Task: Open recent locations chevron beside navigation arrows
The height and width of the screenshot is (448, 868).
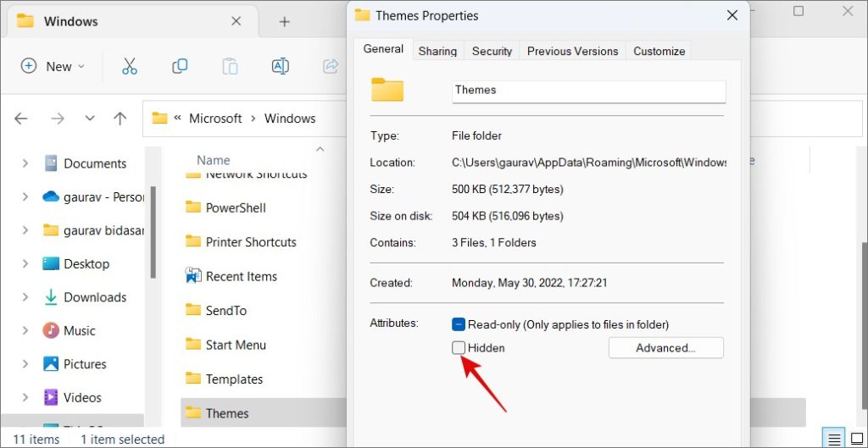Action: tap(90, 119)
